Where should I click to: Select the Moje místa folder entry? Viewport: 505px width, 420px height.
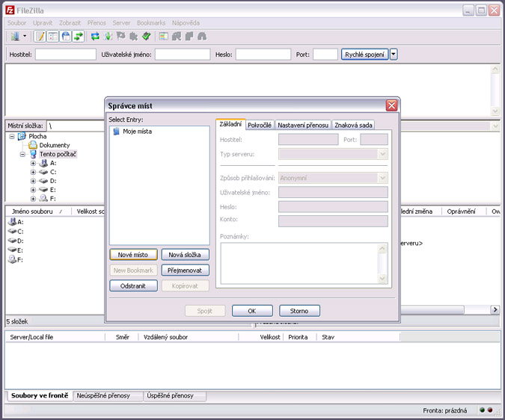click(137, 132)
